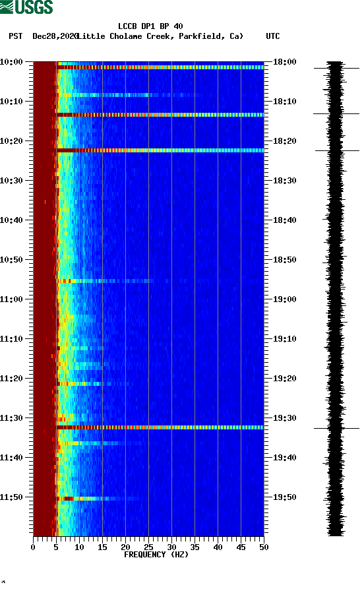Click the 19:00 UTC time label
The height and width of the screenshot is (589, 364).
pos(285,299)
